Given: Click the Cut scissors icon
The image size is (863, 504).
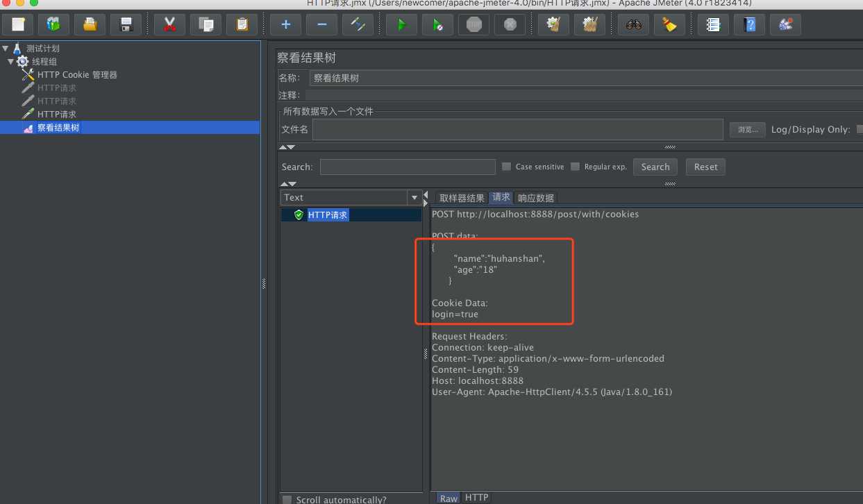Looking at the screenshot, I should click(x=169, y=24).
